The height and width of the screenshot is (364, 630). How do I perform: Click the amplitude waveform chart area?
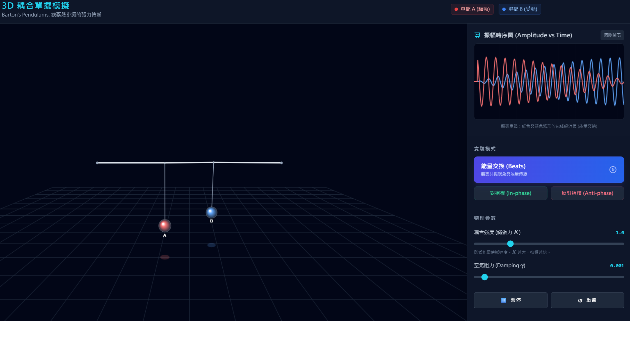[549, 82]
